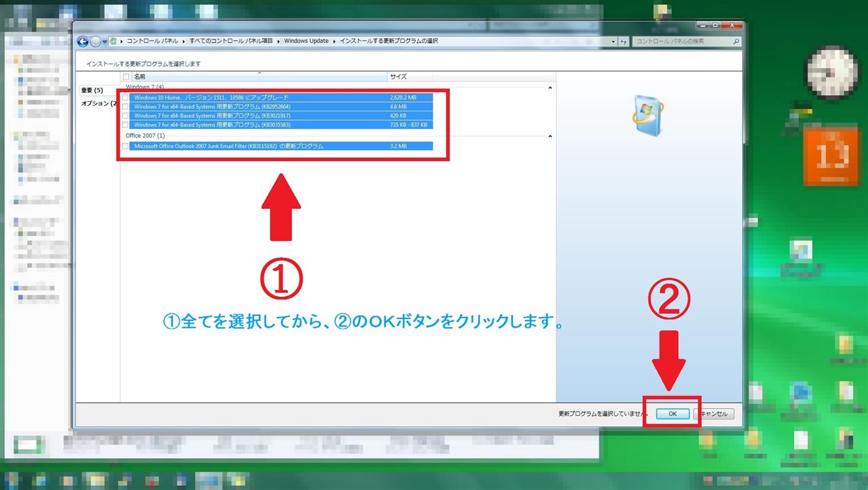The width and height of the screenshot is (868, 490).
Task: Check the KB3021917 update checkbox
Action: [x=125, y=115]
